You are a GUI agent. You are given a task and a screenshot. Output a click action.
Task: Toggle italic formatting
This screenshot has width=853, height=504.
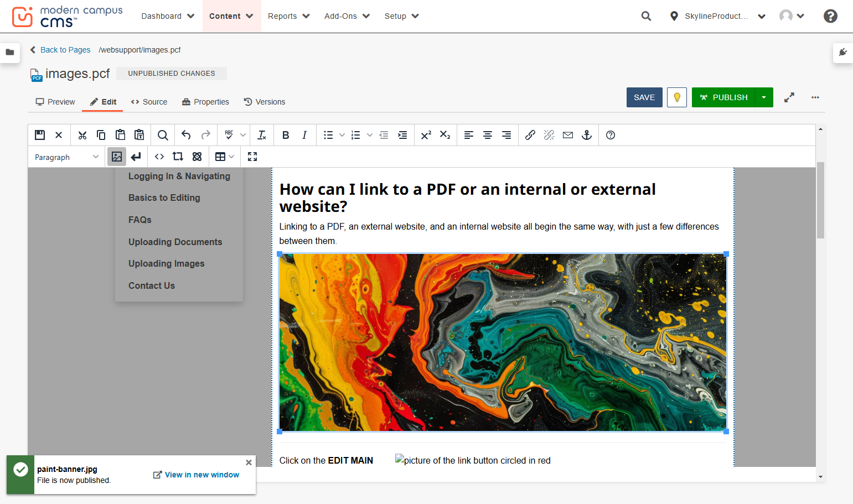304,135
